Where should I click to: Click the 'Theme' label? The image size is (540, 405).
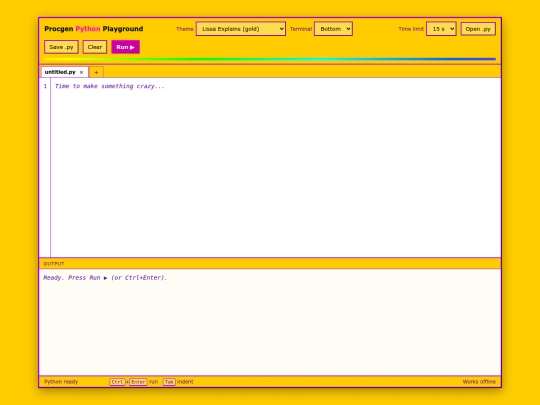click(x=185, y=29)
